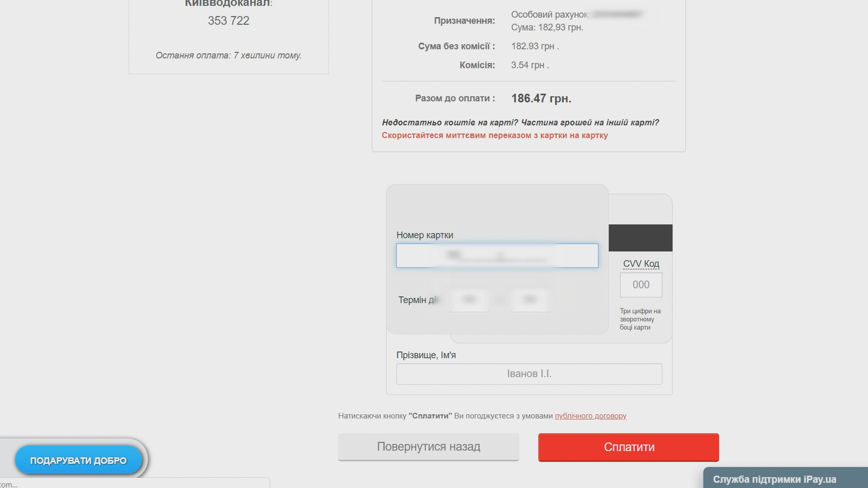Image resolution: width=868 pixels, height=488 pixels.
Task: Click the 'CVV Код' dotted label
Action: click(641, 264)
